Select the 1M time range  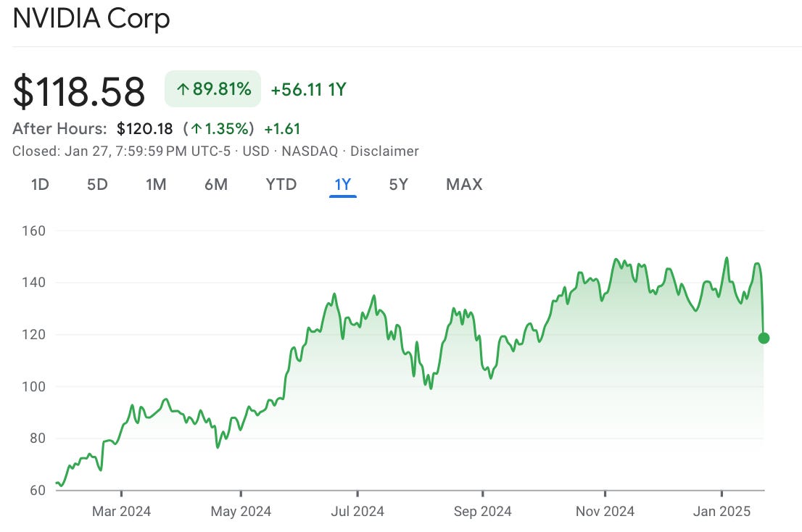pyautogui.click(x=156, y=185)
